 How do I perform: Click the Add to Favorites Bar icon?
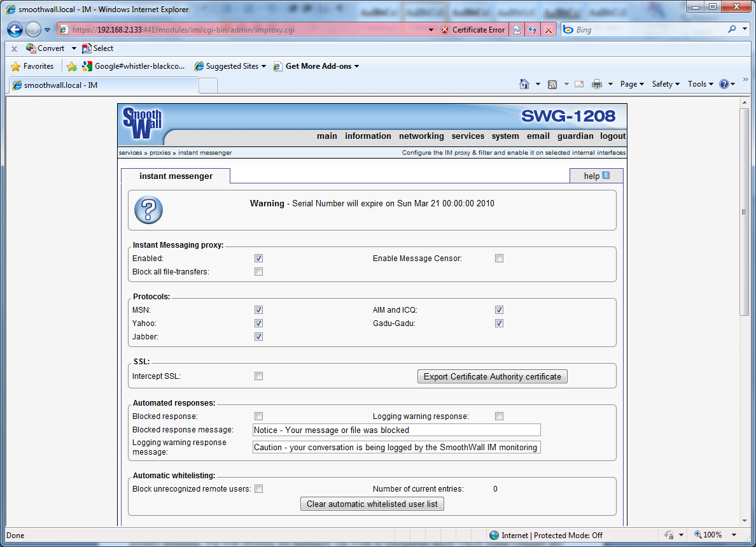(72, 67)
